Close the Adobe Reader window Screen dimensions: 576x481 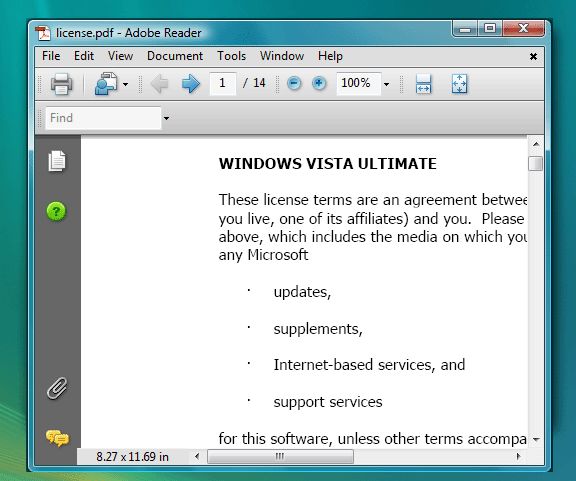point(523,29)
